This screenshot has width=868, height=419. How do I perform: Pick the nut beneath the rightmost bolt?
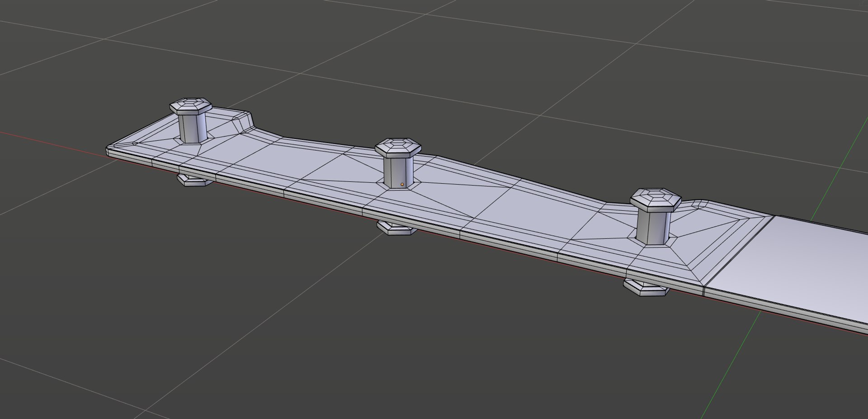tap(646, 287)
